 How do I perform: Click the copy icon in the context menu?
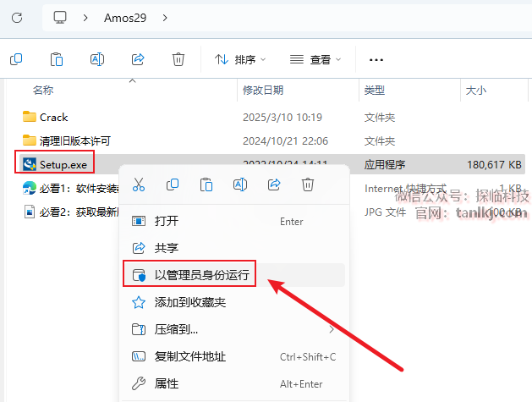click(173, 184)
